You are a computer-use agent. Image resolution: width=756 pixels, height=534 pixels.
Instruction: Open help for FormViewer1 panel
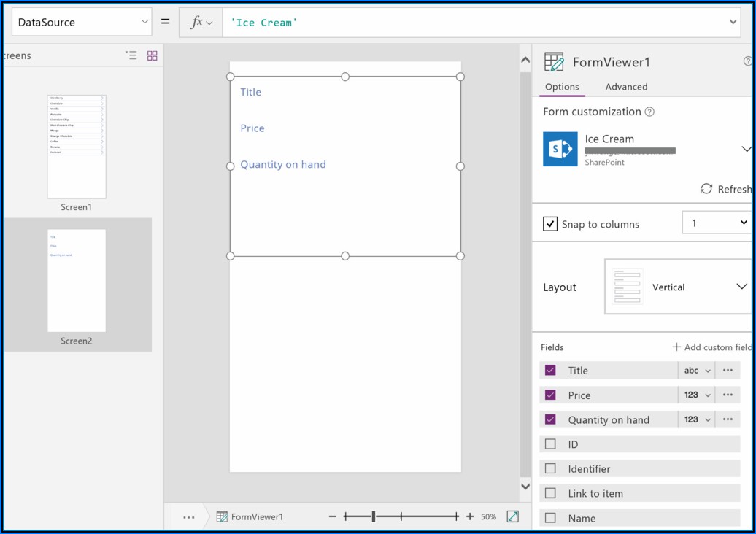pyautogui.click(x=747, y=62)
